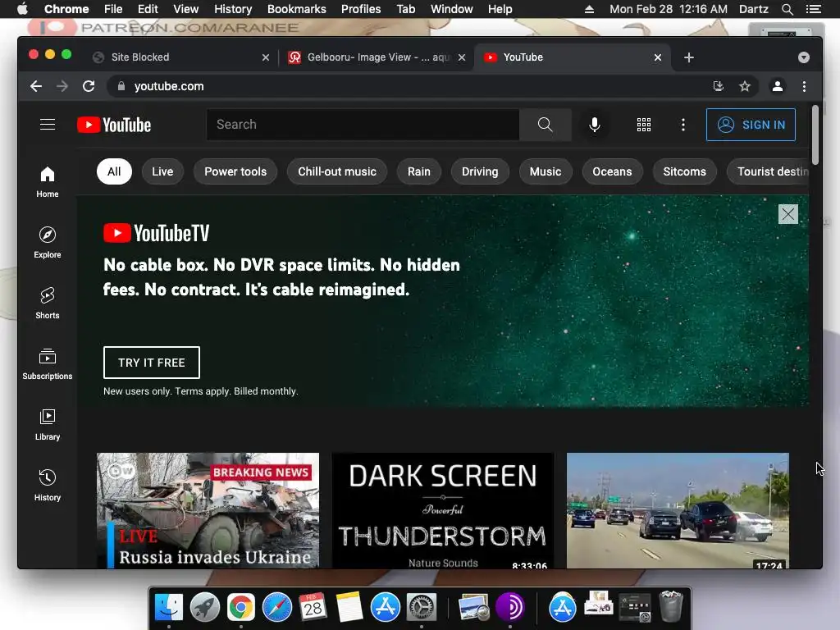Click the SIGN IN button
840x630 pixels.
click(x=751, y=125)
